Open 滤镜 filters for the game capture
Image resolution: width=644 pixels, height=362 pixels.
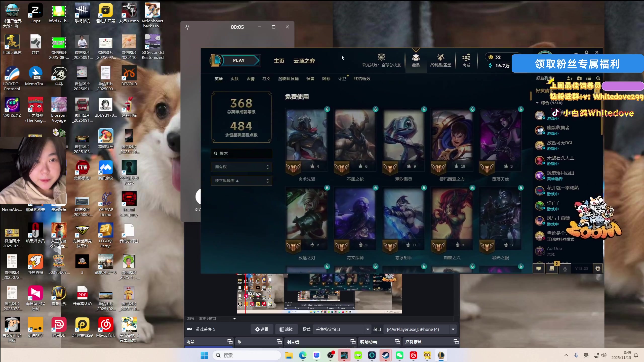[x=286, y=329]
